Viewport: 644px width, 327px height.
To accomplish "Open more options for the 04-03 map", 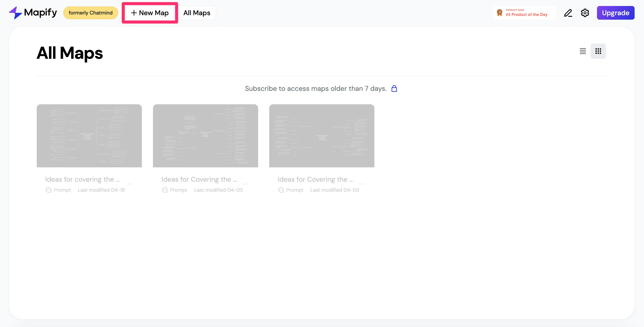I will (x=362, y=184).
